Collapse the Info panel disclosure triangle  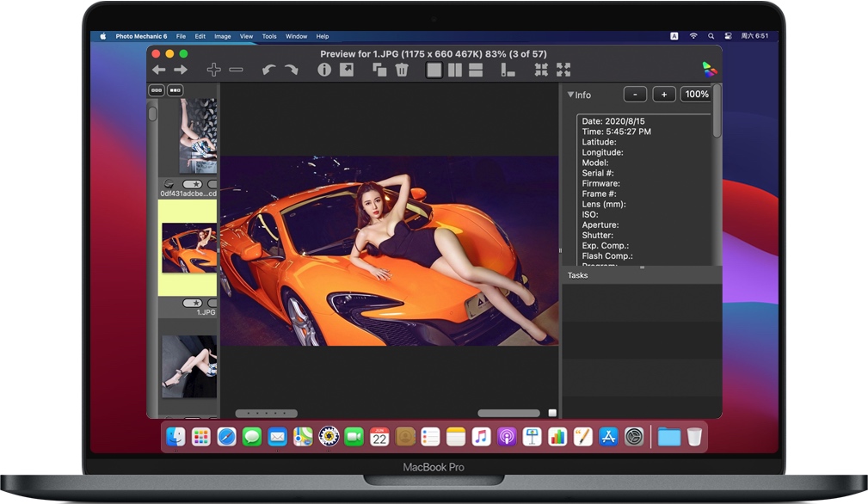point(569,95)
